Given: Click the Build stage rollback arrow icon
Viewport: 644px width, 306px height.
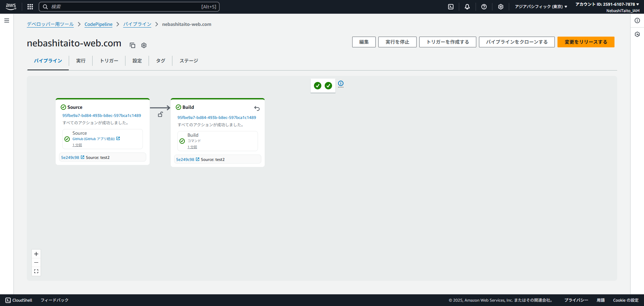Looking at the screenshot, I should point(257,108).
